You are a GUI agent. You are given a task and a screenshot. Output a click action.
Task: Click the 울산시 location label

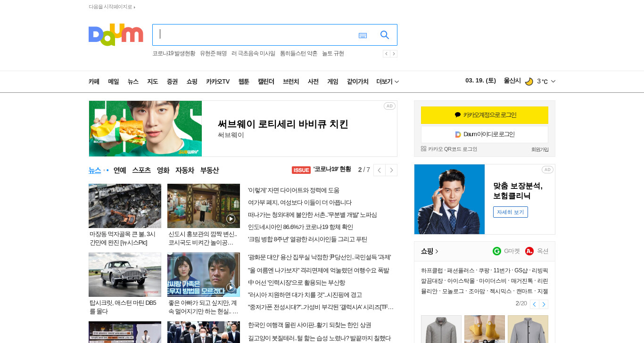click(512, 81)
